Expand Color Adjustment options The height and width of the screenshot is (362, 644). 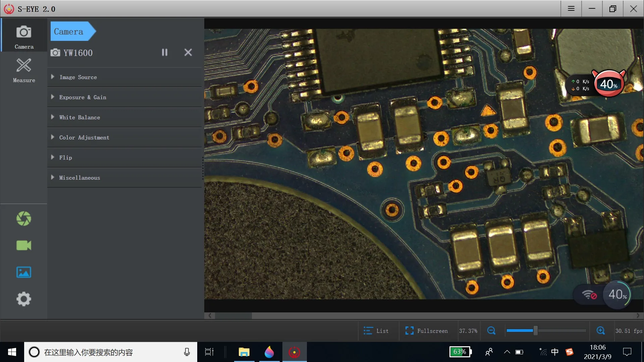tap(84, 137)
